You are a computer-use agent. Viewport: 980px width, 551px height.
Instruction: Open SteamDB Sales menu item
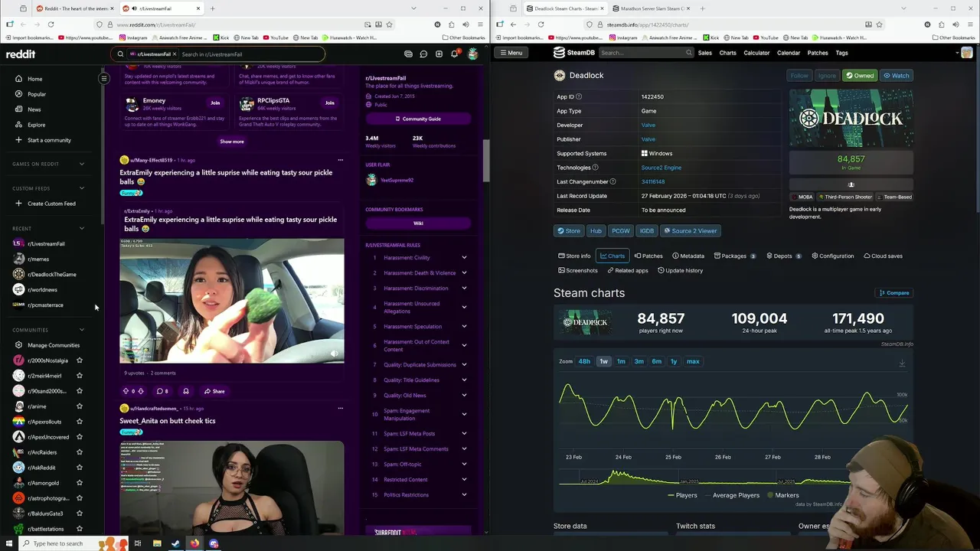click(704, 53)
